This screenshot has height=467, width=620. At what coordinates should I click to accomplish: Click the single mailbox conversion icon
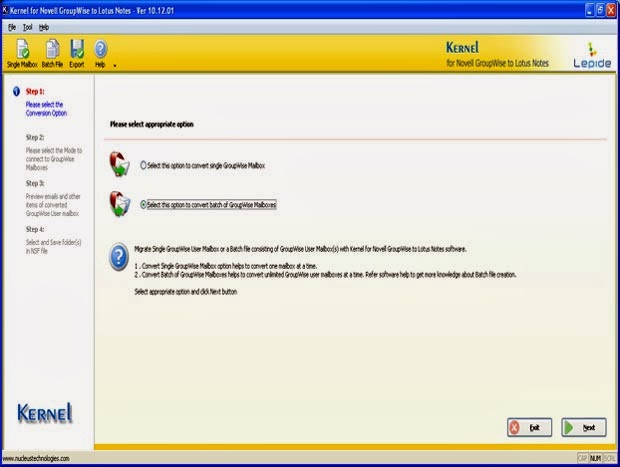point(120,164)
